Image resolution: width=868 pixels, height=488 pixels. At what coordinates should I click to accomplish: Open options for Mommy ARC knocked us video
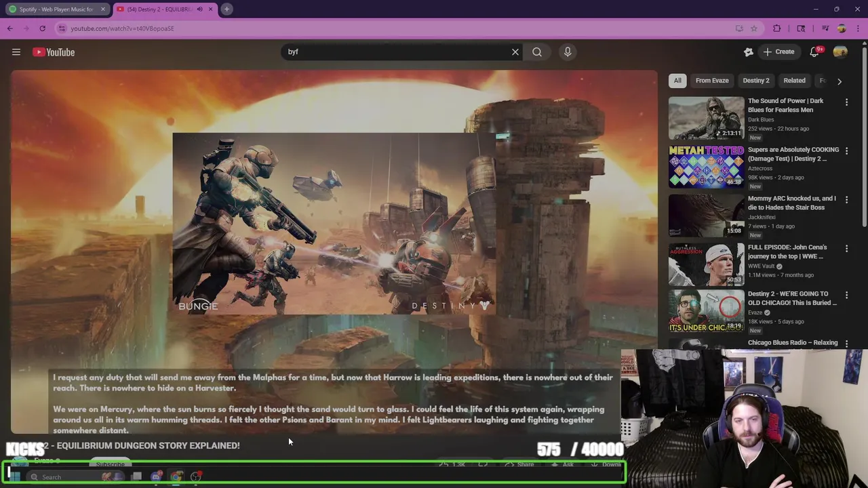[846, 200]
